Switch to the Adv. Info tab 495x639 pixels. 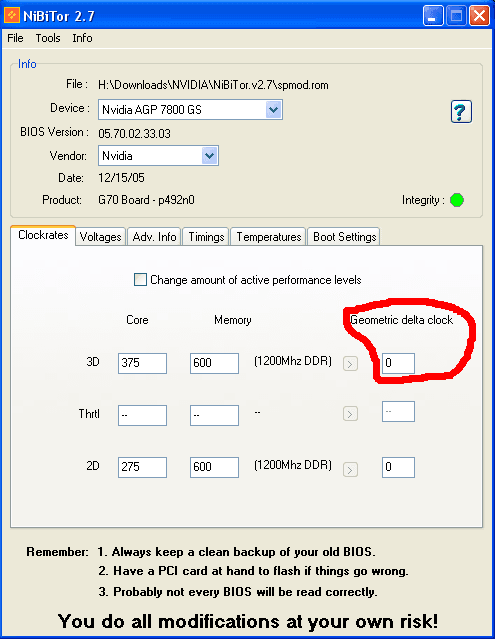point(154,237)
